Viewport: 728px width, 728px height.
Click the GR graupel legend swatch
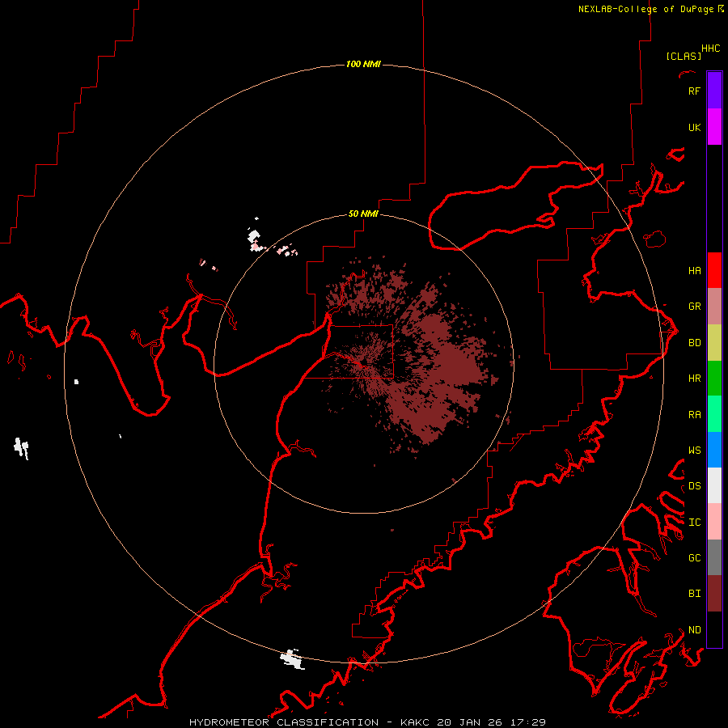point(714,306)
